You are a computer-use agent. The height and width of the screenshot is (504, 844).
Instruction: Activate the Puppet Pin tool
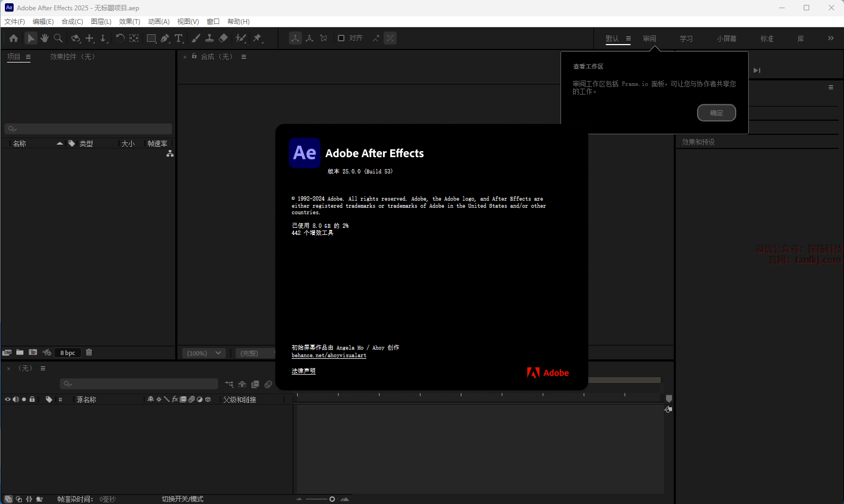257,39
